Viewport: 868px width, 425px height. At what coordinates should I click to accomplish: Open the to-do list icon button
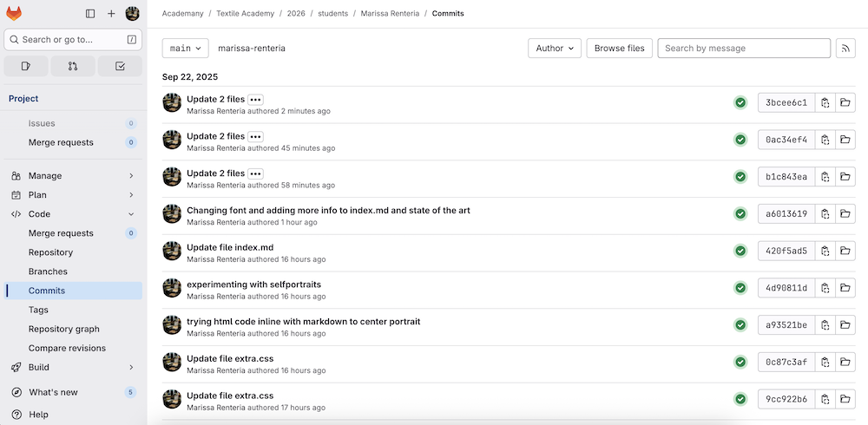click(x=120, y=66)
